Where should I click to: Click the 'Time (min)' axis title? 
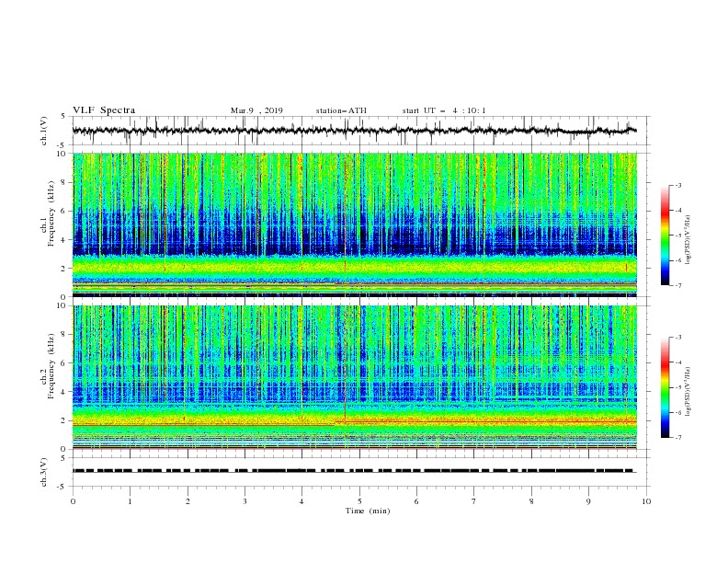pyautogui.click(x=368, y=511)
